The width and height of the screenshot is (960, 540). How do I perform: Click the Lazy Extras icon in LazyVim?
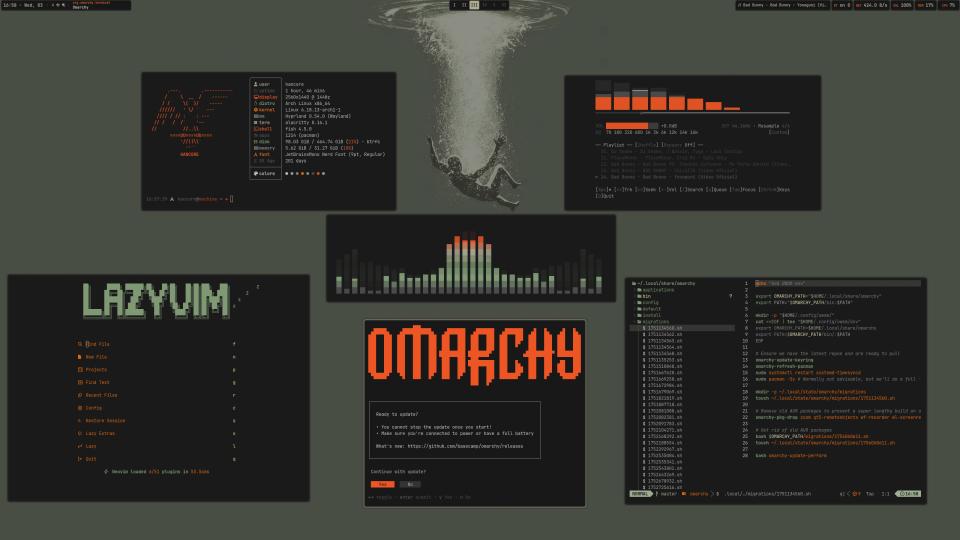pos(79,434)
